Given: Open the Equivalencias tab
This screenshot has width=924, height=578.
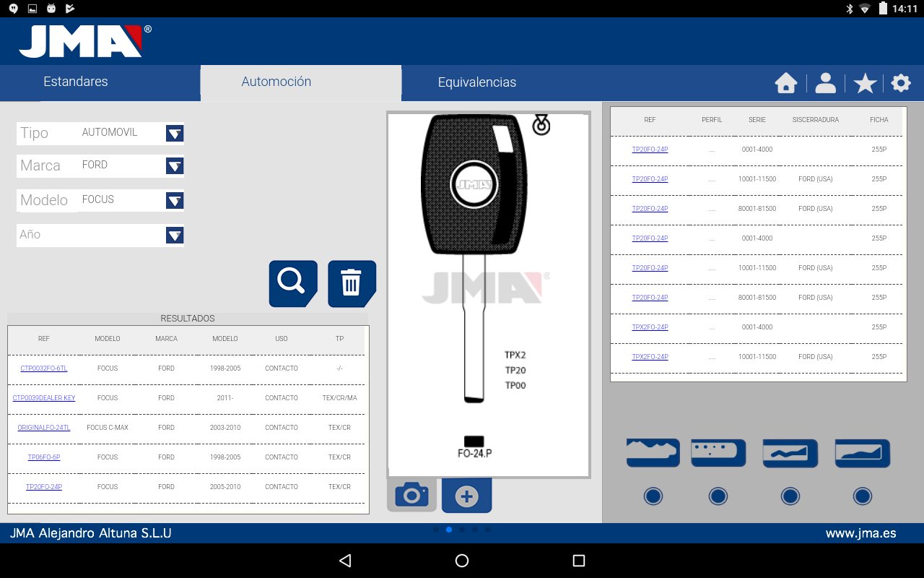Looking at the screenshot, I should tap(477, 82).
